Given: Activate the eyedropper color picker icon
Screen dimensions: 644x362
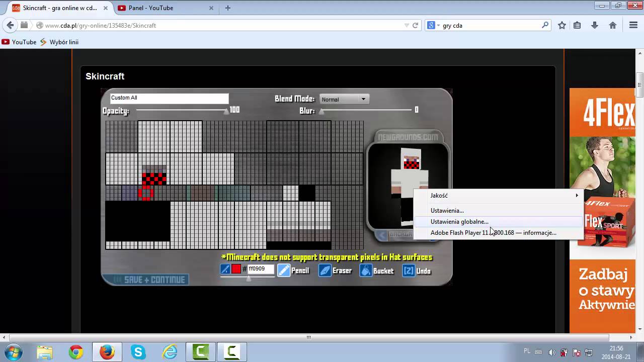Looking at the screenshot, I should [225, 269].
